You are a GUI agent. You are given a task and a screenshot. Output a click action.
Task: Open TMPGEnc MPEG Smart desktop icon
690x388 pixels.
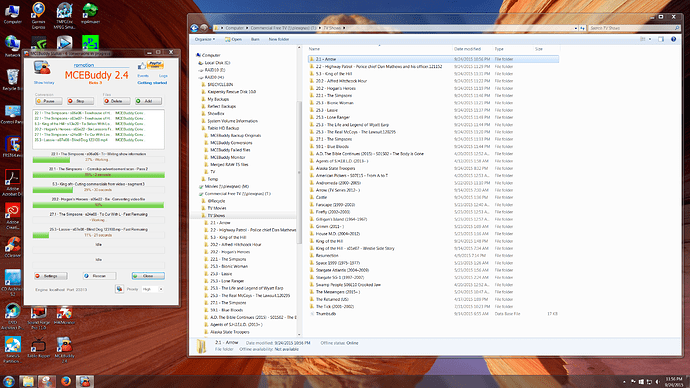click(x=64, y=15)
